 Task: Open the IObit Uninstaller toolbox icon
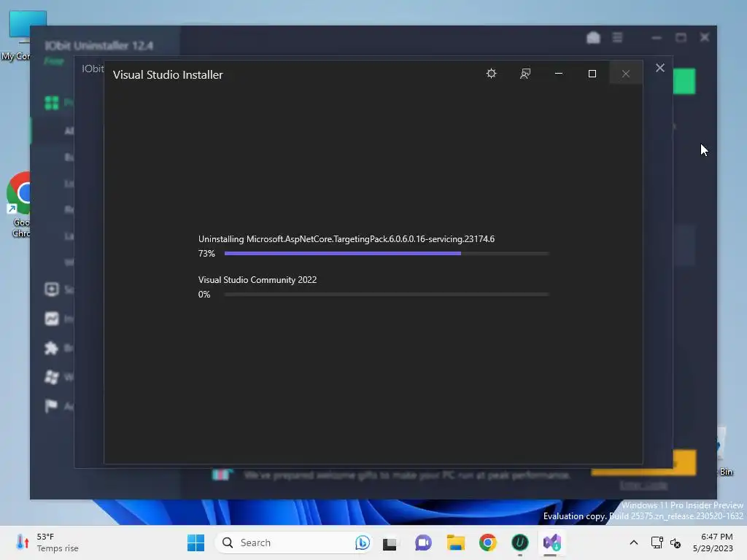pyautogui.click(x=593, y=37)
